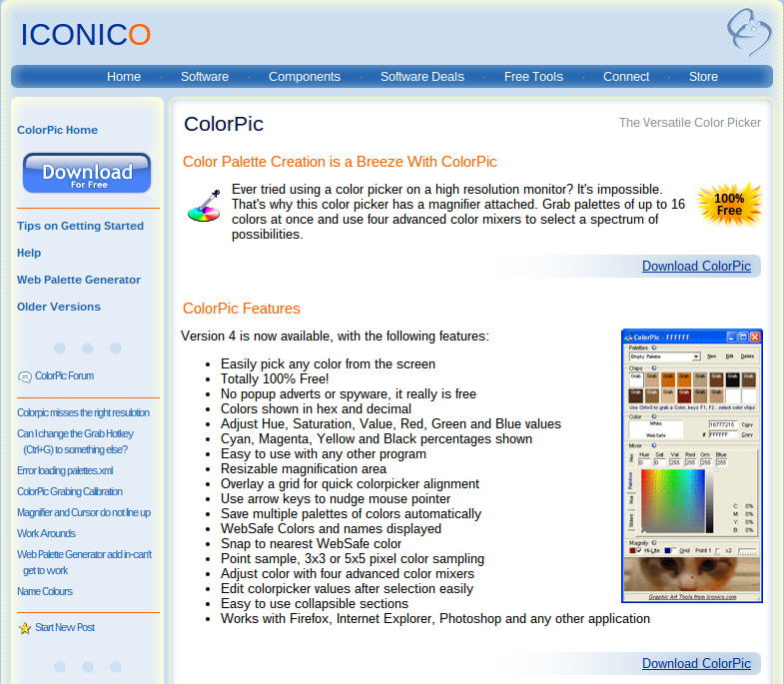Open 'Can I change the Grab Hotkey' post
784x684 pixels.
75,441
